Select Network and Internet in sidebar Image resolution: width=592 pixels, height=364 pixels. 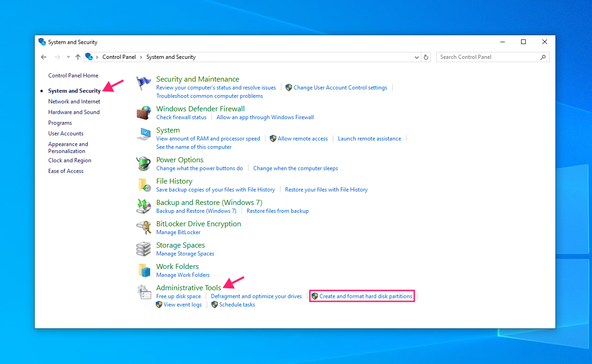(x=74, y=102)
